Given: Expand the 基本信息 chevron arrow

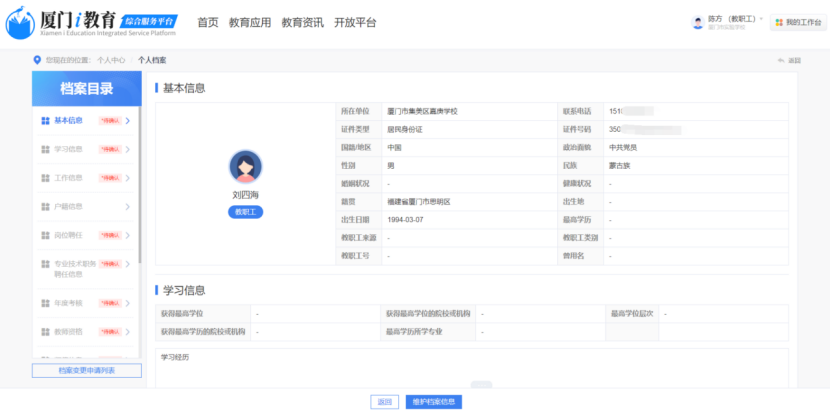Looking at the screenshot, I should (x=128, y=121).
